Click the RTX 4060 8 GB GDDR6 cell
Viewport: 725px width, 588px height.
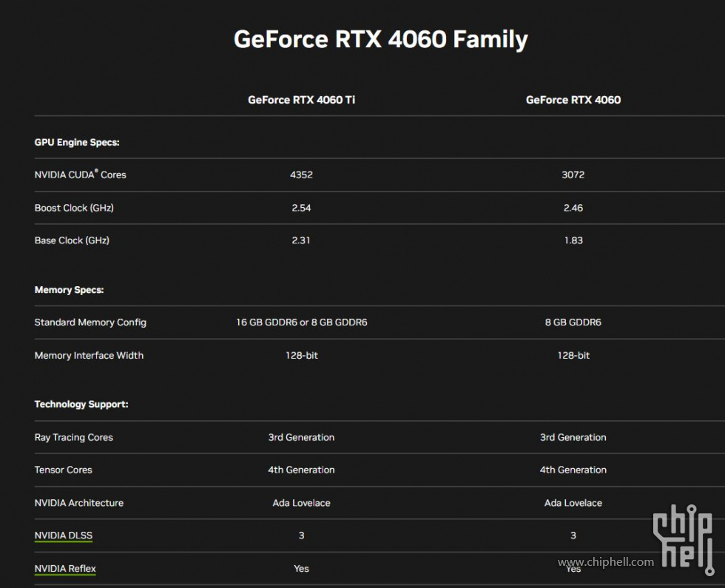[573, 322]
